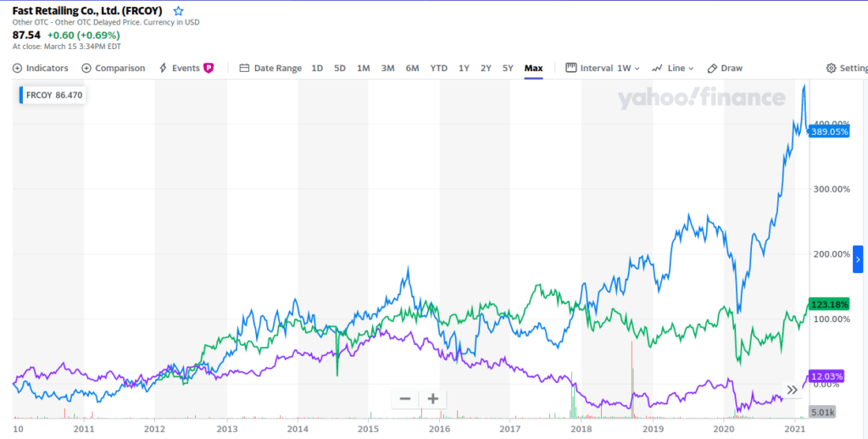The image size is (868, 439).
Task: Open the Events lightning menu
Action: 180,68
